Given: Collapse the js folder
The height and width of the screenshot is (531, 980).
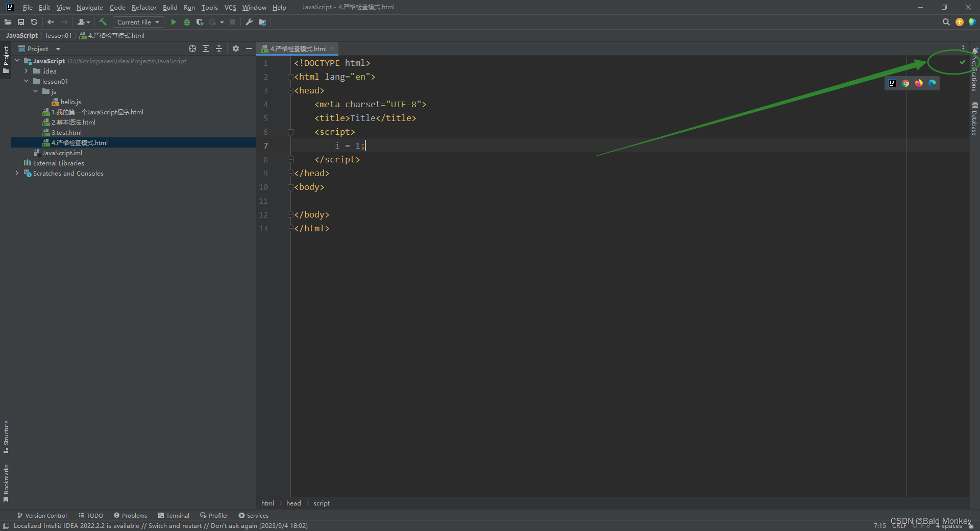Looking at the screenshot, I should (x=36, y=91).
